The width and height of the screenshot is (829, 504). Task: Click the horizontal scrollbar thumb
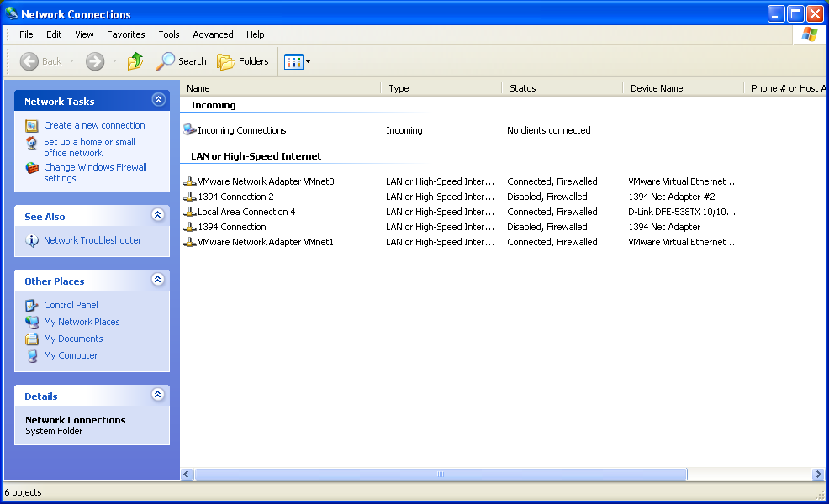[441, 475]
